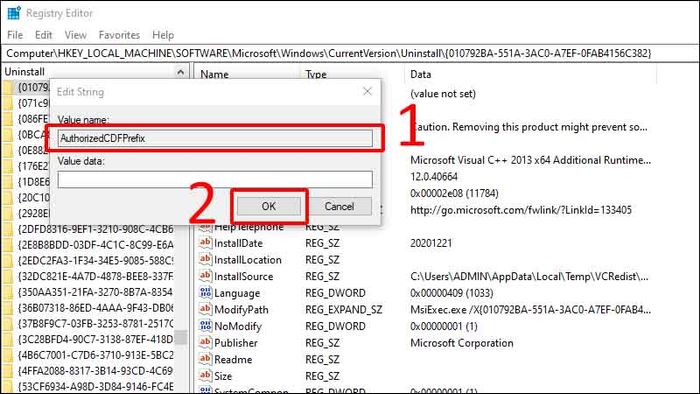Click the Type column header
The width and height of the screenshot is (700, 394).
pos(316,74)
